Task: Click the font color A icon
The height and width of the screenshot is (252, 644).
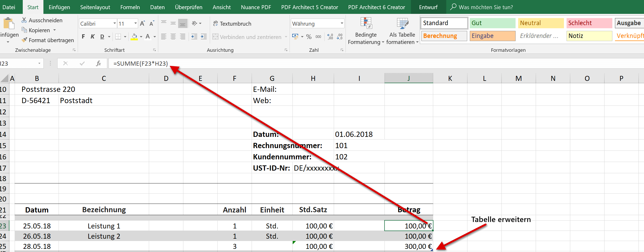Action: pyautogui.click(x=148, y=37)
